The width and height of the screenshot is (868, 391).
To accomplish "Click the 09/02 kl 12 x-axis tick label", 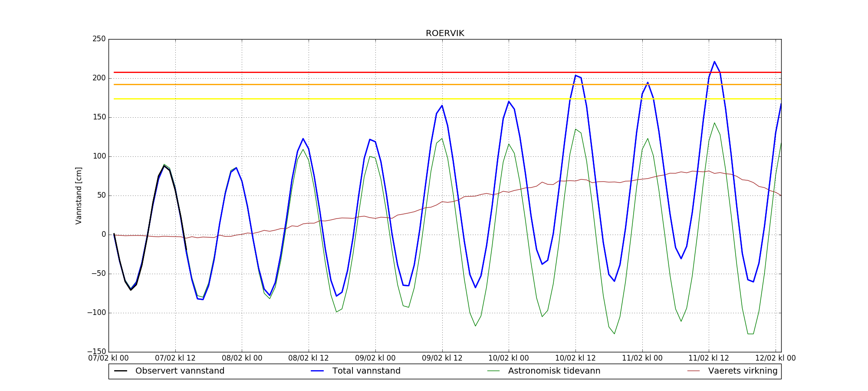I will 442,358.
